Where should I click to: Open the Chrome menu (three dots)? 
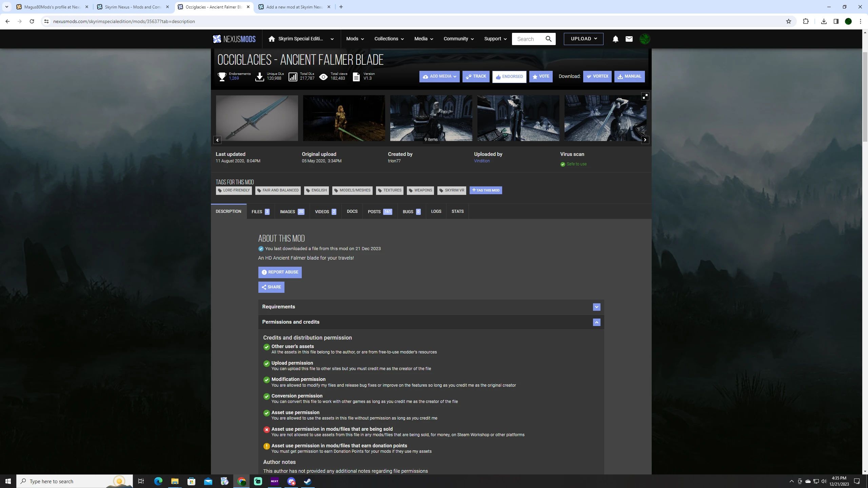pyautogui.click(x=861, y=21)
